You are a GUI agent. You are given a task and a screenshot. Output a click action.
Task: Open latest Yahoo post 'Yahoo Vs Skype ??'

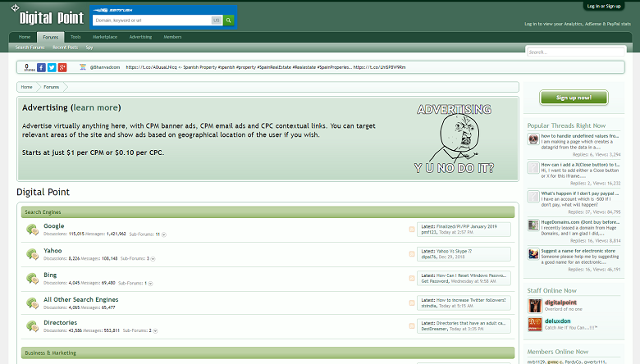pyautogui.click(x=454, y=251)
